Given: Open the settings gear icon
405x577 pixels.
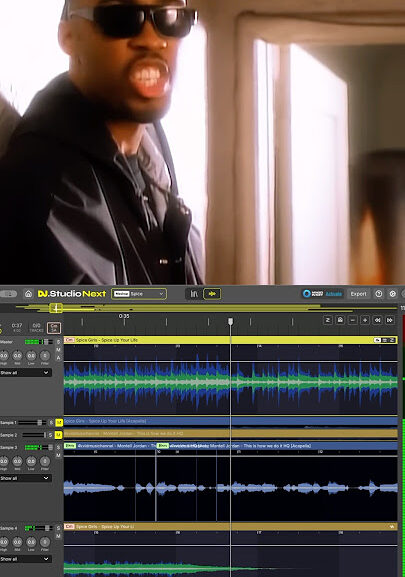Looking at the screenshot, I should click(x=392, y=294).
